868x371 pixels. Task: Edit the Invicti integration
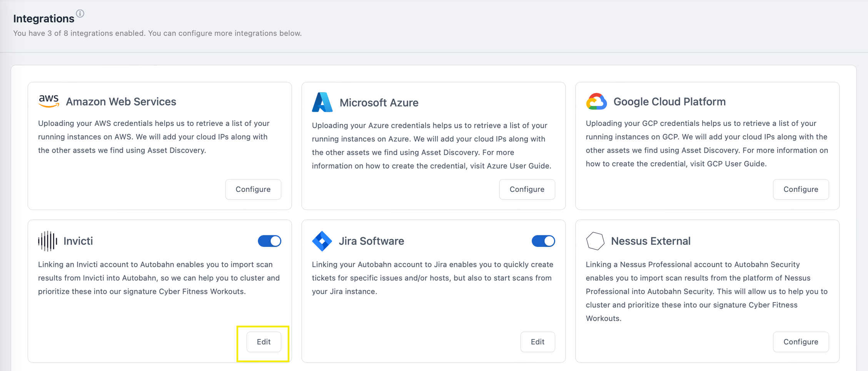tap(264, 342)
